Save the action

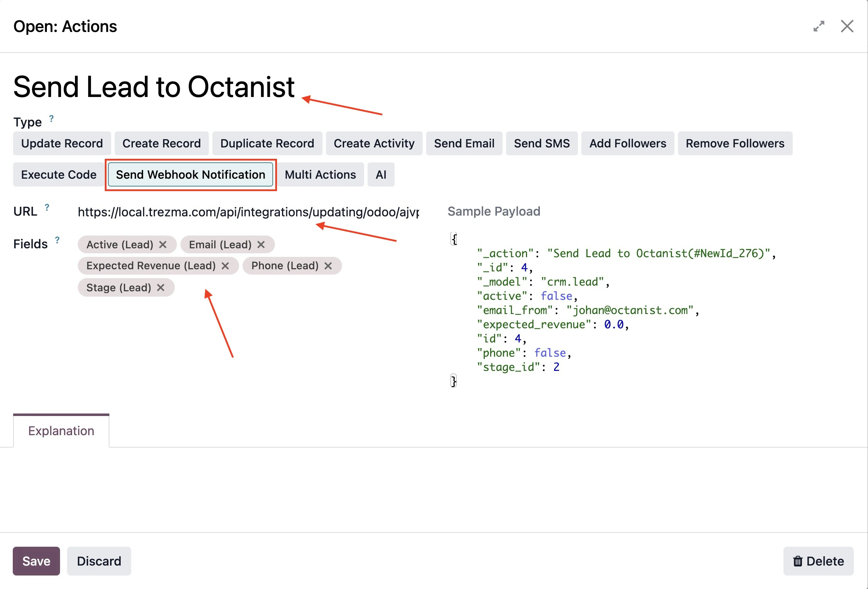[x=36, y=561]
